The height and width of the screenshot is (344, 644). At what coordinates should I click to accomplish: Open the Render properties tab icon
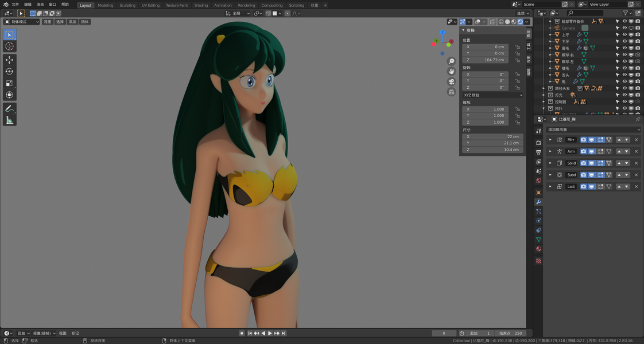[538, 143]
